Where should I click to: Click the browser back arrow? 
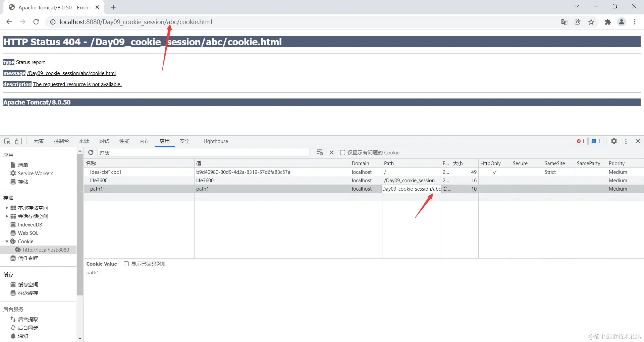click(x=9, y=22)
